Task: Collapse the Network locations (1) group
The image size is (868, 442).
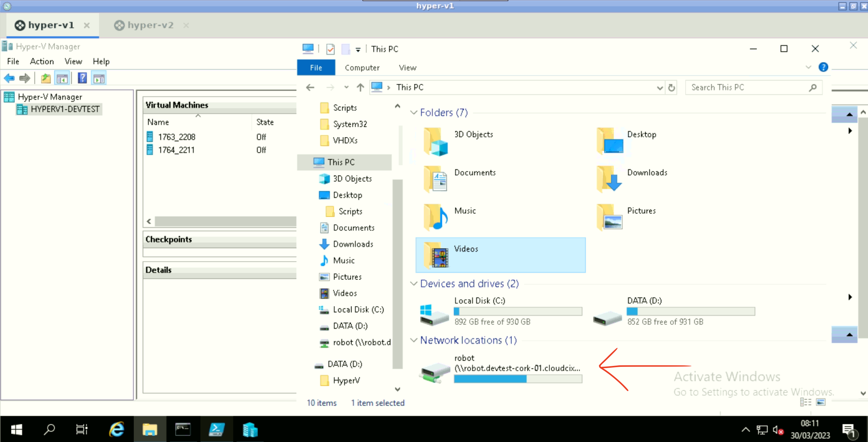Action: coord(413,341)
